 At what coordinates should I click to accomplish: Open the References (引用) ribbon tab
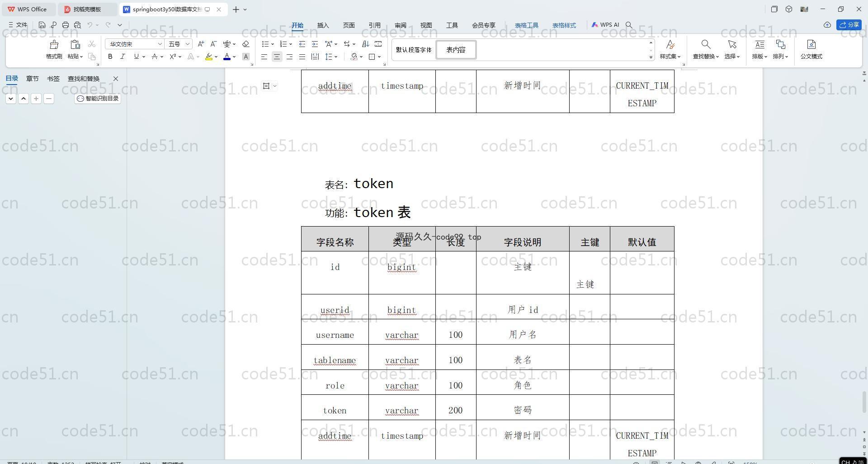point(374,25)
